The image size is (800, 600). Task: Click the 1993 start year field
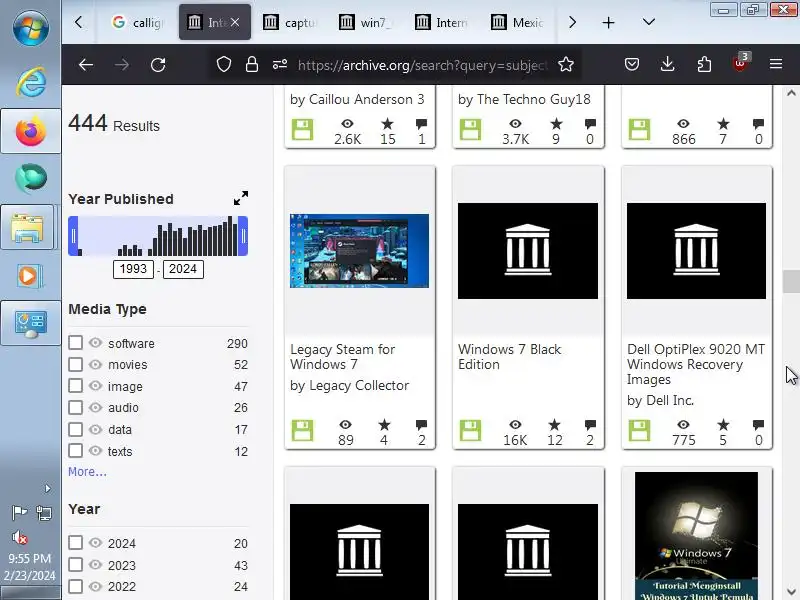[133, 269]
